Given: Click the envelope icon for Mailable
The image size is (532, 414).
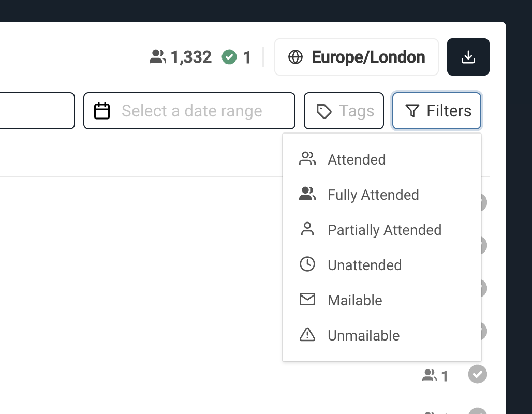Looking at the screenshot, I should (x=307, y=300).
